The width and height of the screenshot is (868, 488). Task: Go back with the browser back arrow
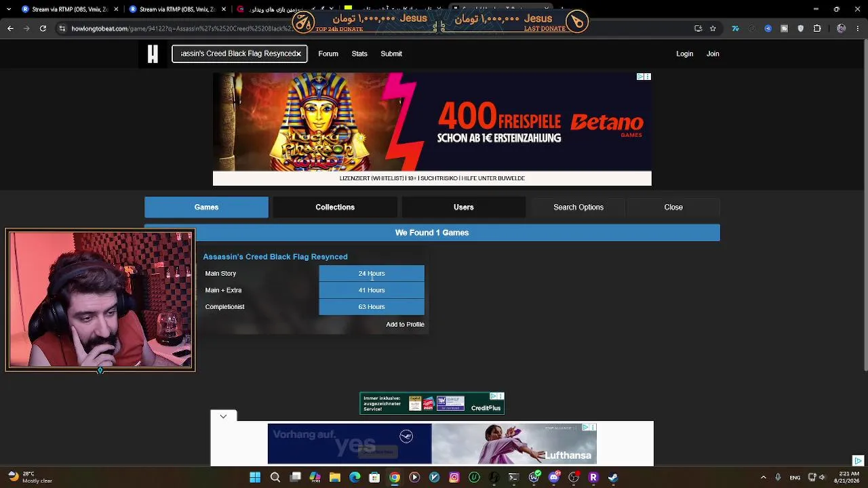pos(10,28)
